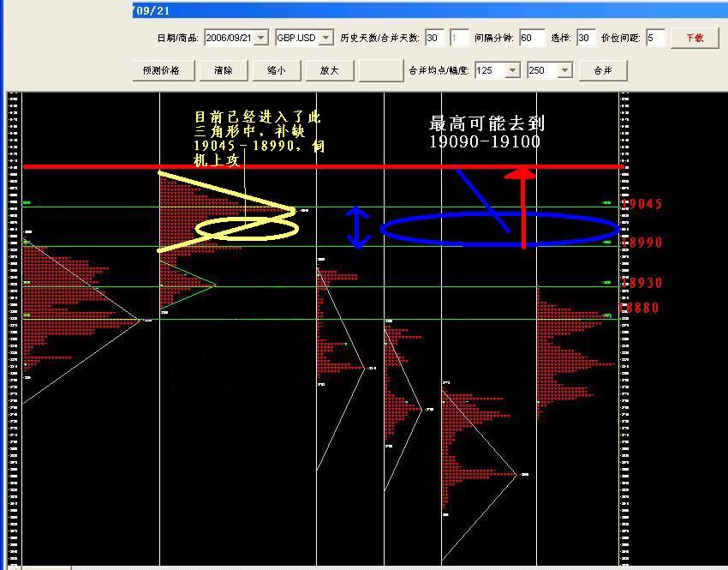Click the 缩小 zoom out button
This screenshot has width=728, height=570.
pyautogui.click(x=277, y=70)
